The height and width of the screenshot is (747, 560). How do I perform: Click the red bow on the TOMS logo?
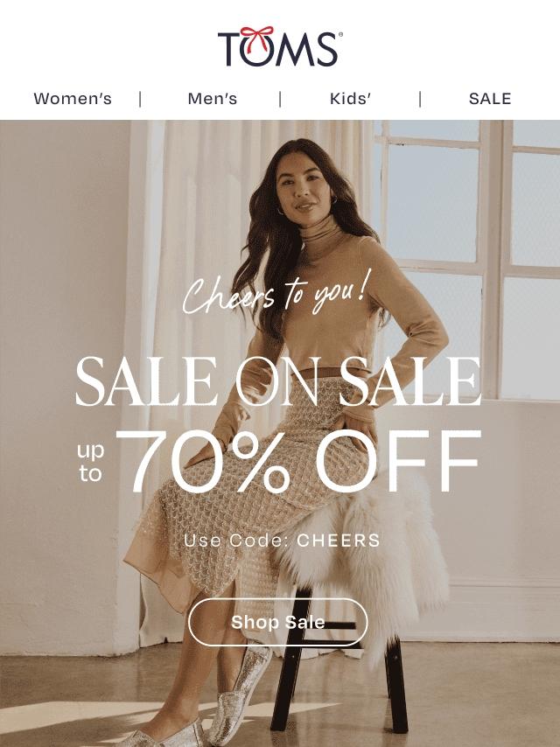coord(256,37)
